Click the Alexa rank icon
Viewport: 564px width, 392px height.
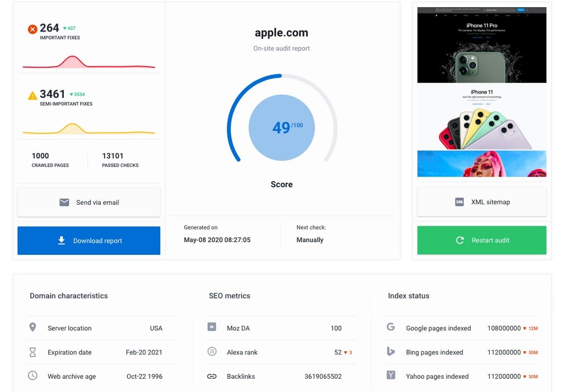[x=212, y=352]
